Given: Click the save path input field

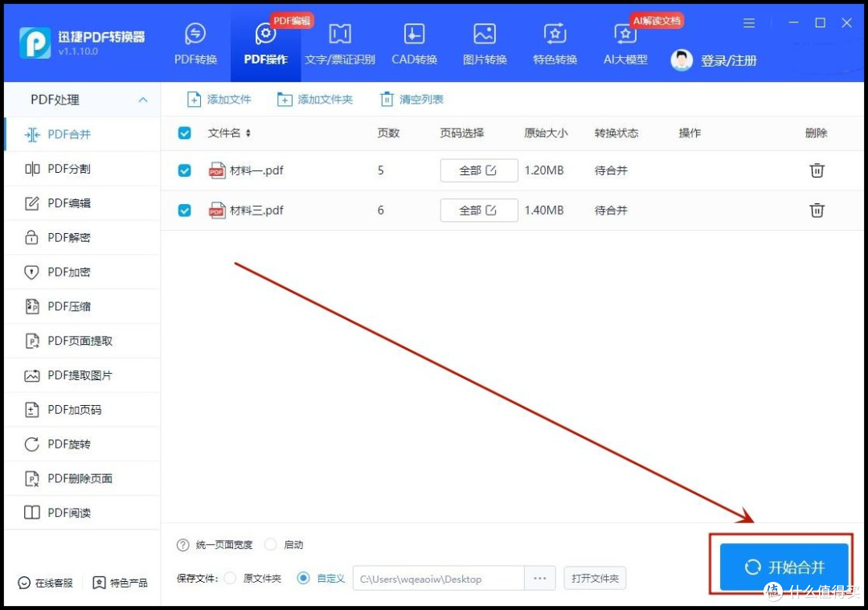Looking at the screenshot, I should (439, 579).
